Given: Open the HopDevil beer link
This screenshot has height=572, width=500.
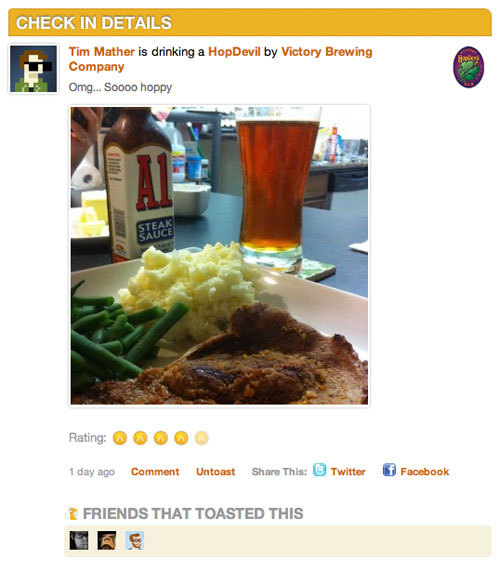Looking at the screenshot, I should pyautogui.click(x=234, y=52).
